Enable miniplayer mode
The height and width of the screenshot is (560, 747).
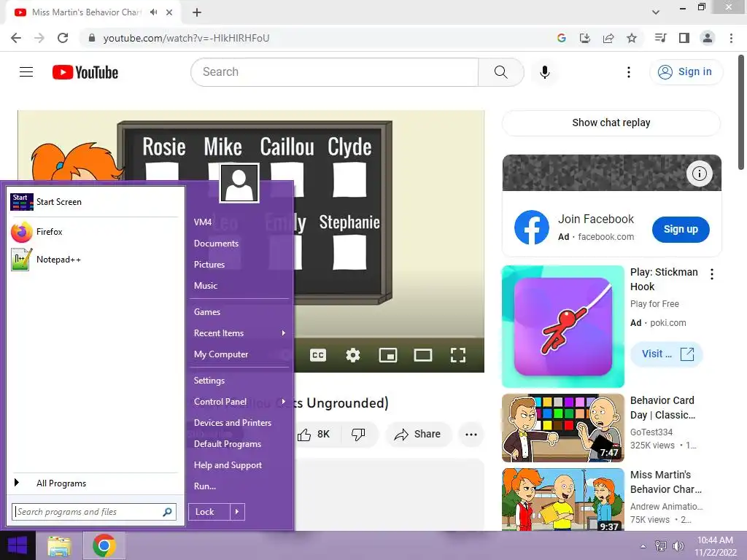coord(388,355)
